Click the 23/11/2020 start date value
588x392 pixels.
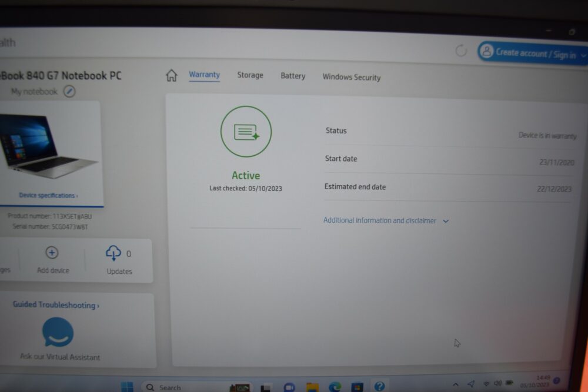557,162
